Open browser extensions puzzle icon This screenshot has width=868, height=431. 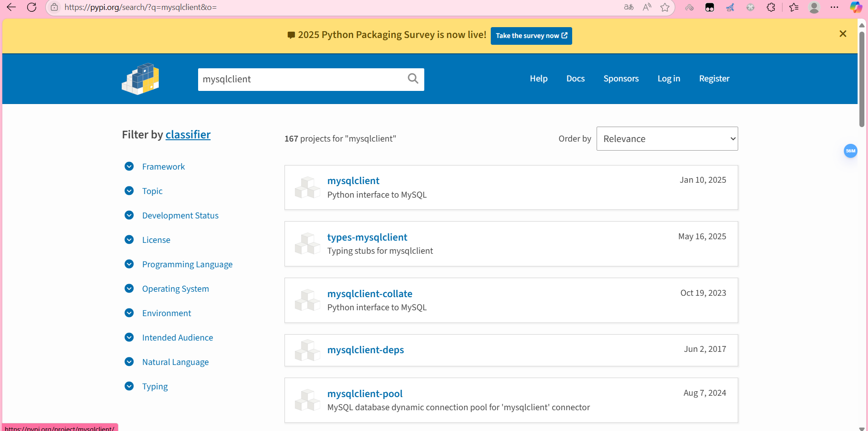click(x=771, y=7)
